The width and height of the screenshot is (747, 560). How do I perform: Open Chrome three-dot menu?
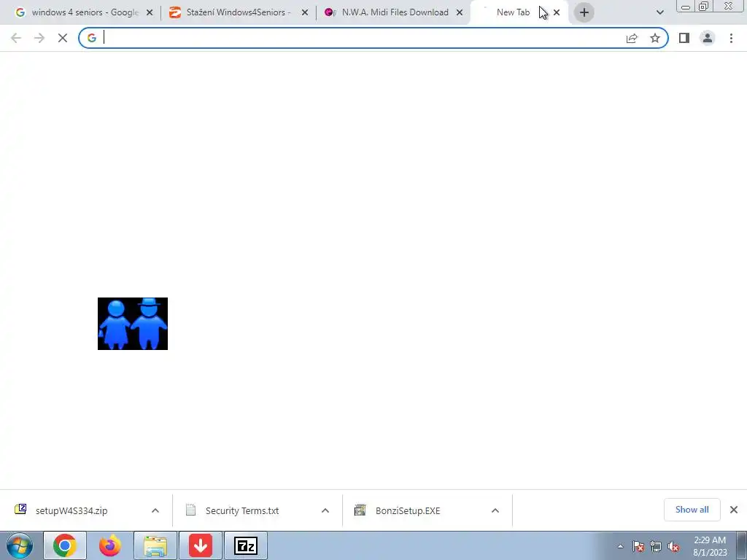tap(731, 38)
